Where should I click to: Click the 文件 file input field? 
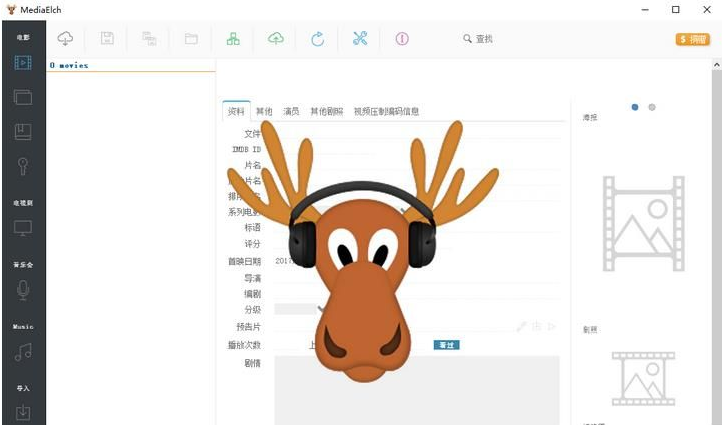click(x=417, y=134)
